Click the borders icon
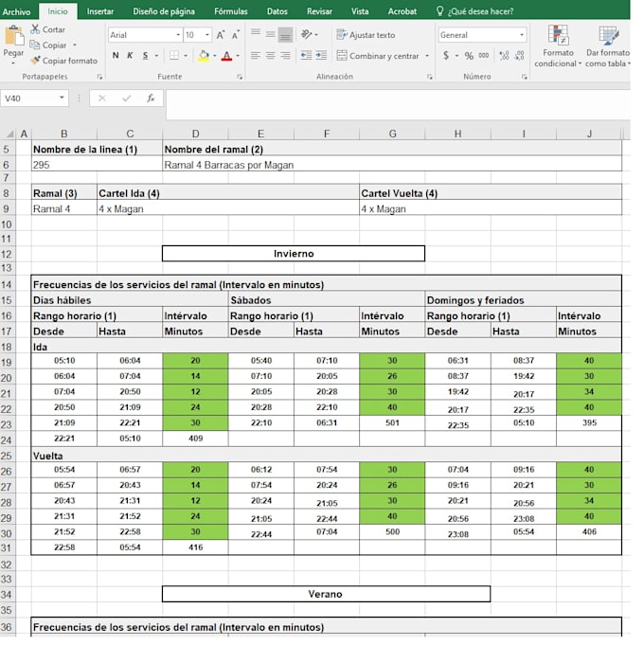Viewport: 644px width, 645px height. pyautogui.click(x=174, y=56)
